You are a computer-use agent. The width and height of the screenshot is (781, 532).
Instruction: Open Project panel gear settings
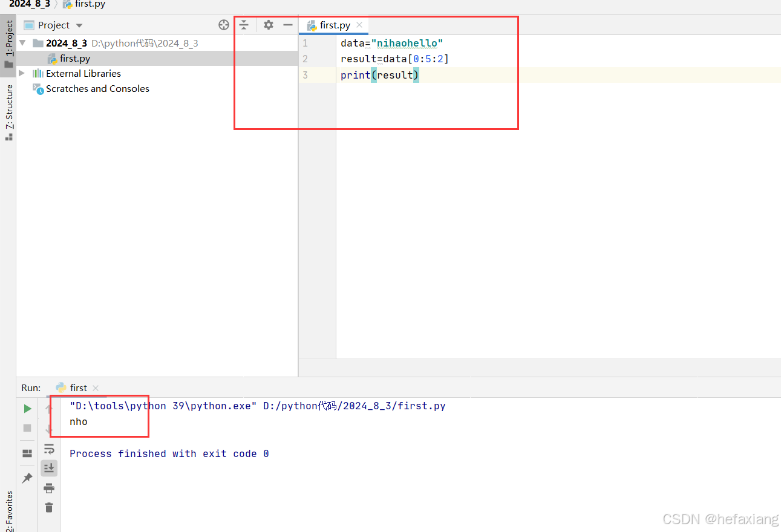click(x=269, y=25)
